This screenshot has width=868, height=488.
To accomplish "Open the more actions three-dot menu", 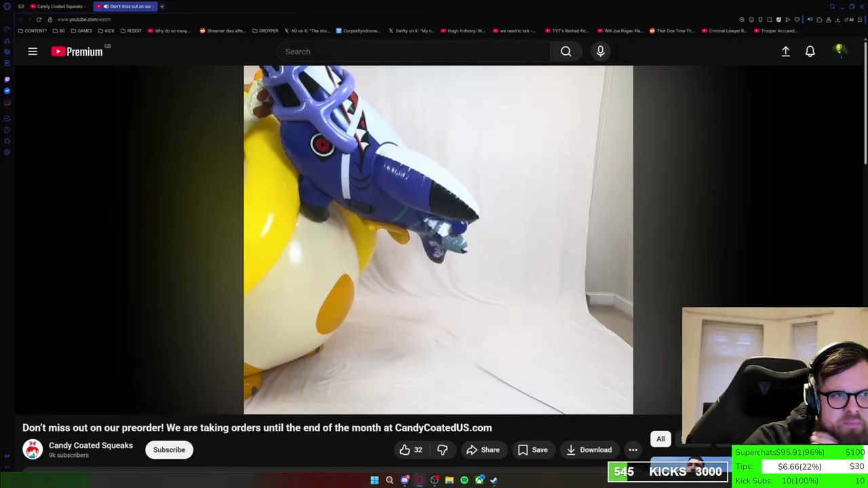I will pyautogui.click(x=633, y=449).
